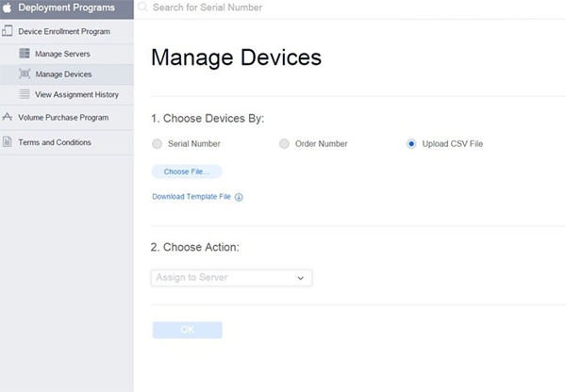The image size is (566, 392).
Task: Open the Terms and Conditions page
Action: (55, 142)
